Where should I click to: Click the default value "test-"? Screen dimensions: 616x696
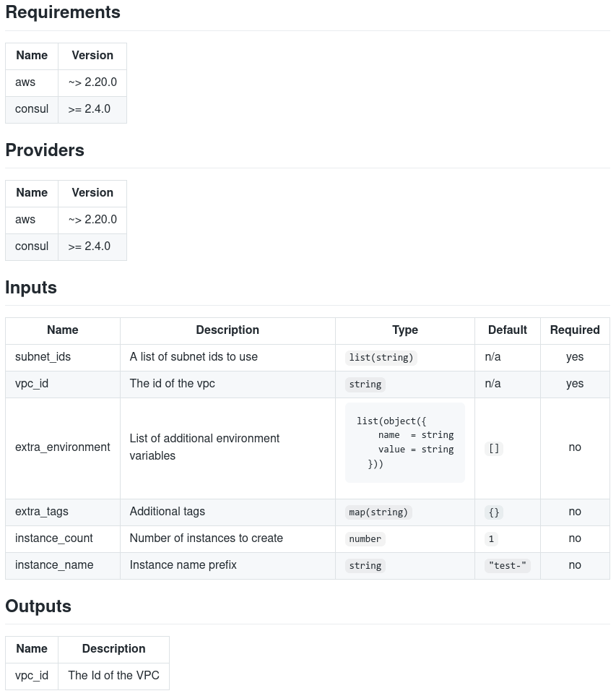507,565
